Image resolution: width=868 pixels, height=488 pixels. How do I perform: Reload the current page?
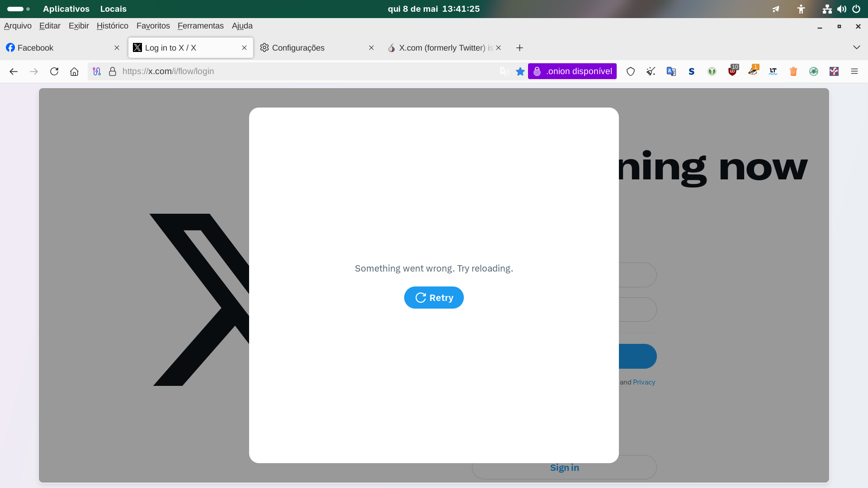[54, 71]
